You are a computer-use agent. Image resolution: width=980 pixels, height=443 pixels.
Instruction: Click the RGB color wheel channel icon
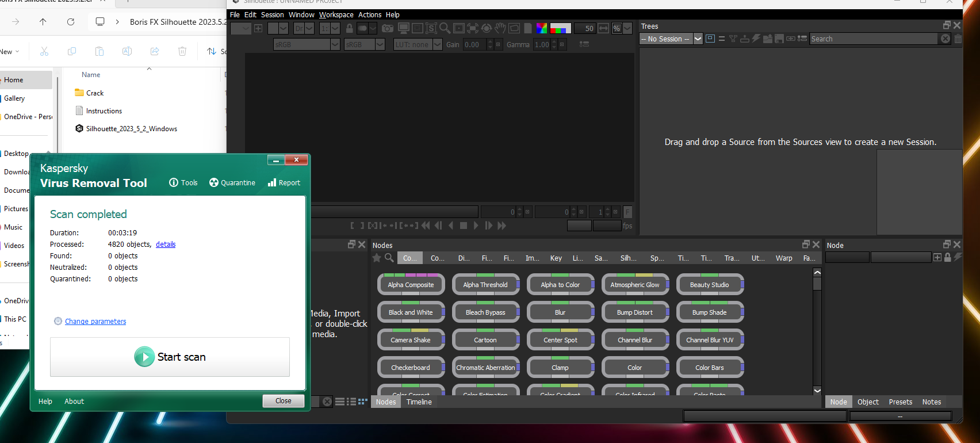tap(542, 28)
